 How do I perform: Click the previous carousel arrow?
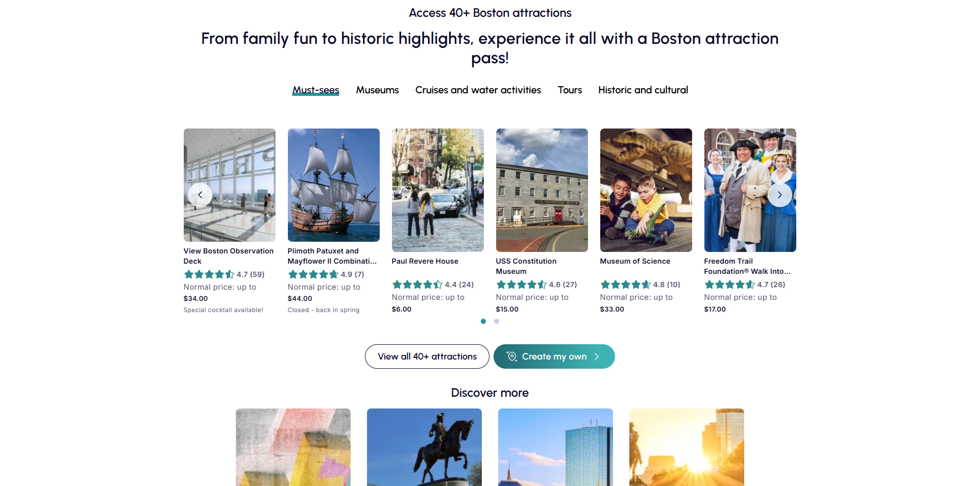pyautogui.click(x=200, y=195)
